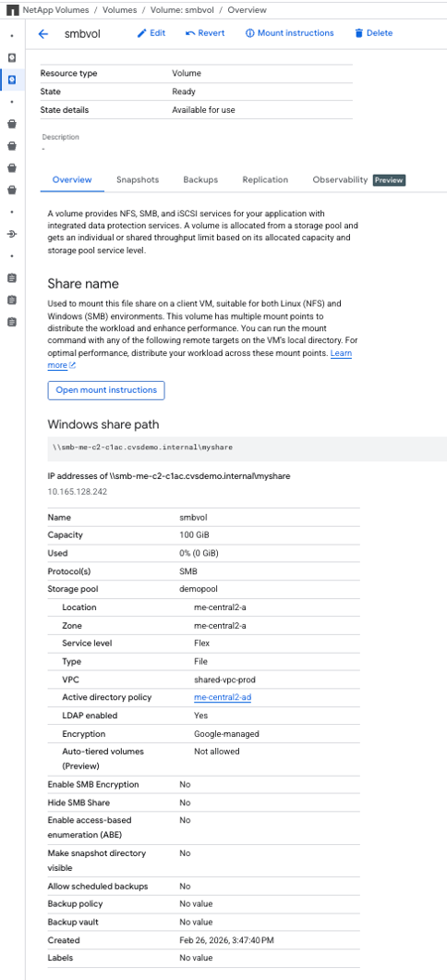Viewport: 447px width, 980px height.
Task: Click the Windows share path code box
Action: [x=248, y=448]
